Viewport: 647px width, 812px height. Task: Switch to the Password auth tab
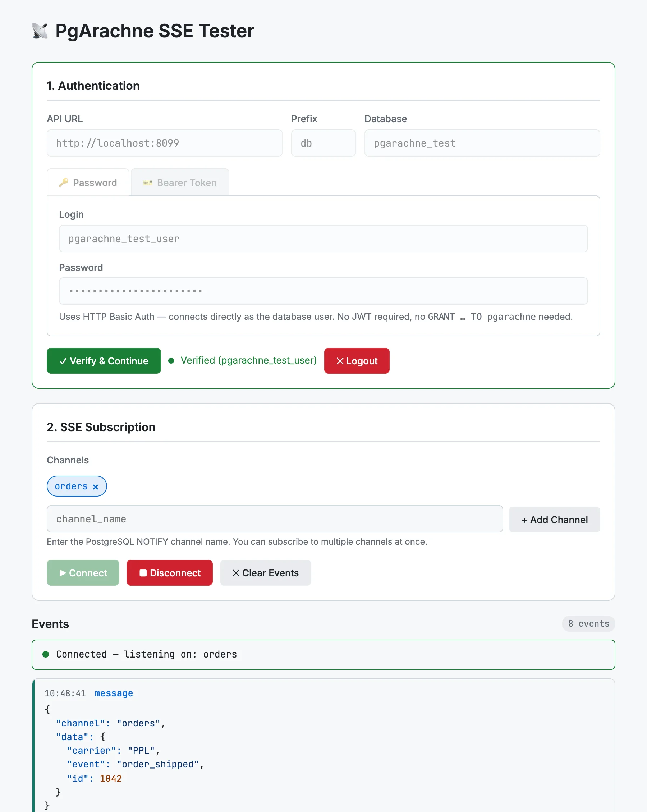pos(88,182)
